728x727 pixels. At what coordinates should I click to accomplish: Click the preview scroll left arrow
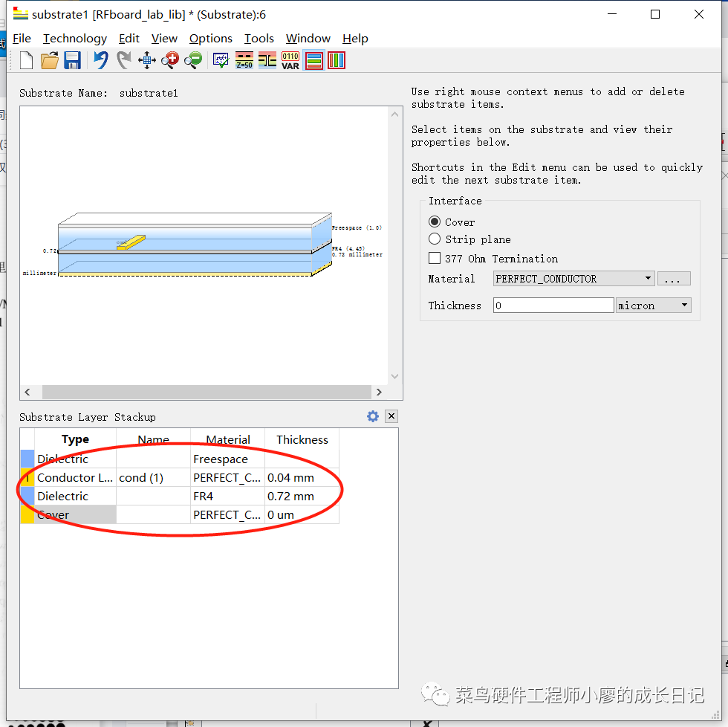pos(27,392)
